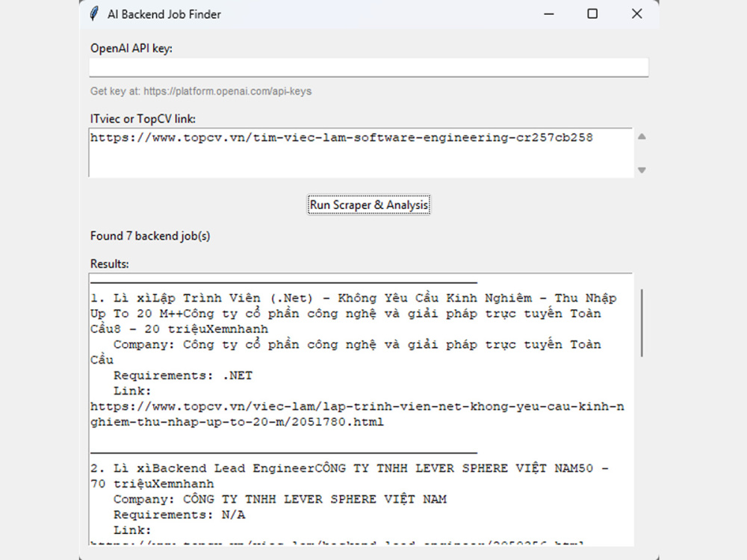The height and width of the screenshot is (560, 747).
Task: Click the 'OpenAI API key:' label
Action: [131, 49]
